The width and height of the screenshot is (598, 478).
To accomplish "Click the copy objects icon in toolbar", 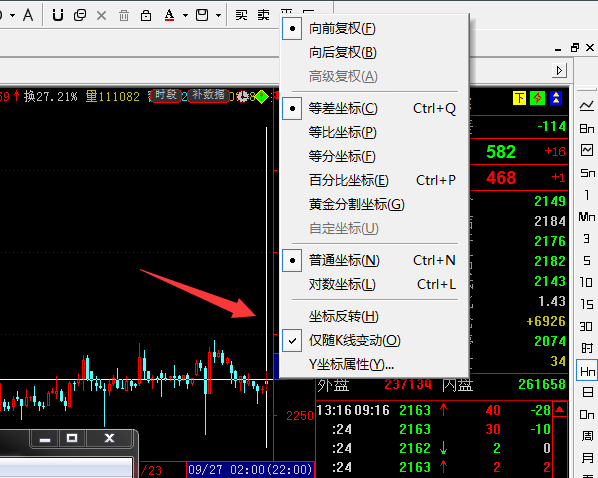I will click(80, 15).
